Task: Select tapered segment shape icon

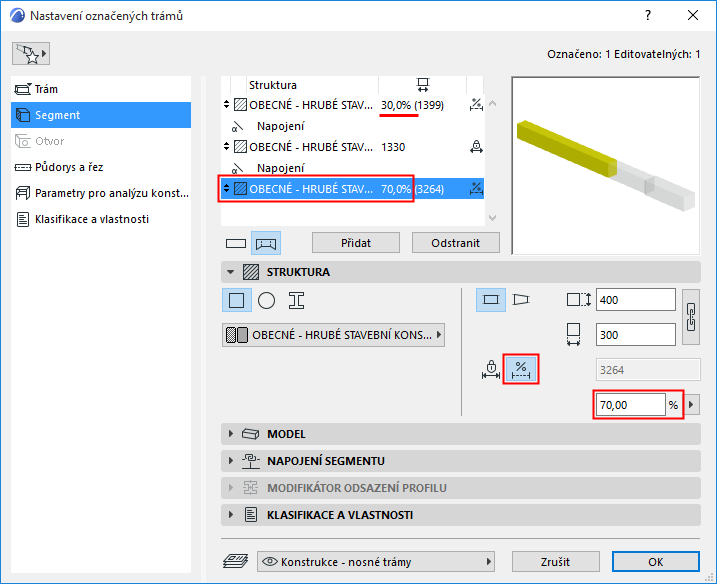Action: pyautogui.click(x=521, y=300)
